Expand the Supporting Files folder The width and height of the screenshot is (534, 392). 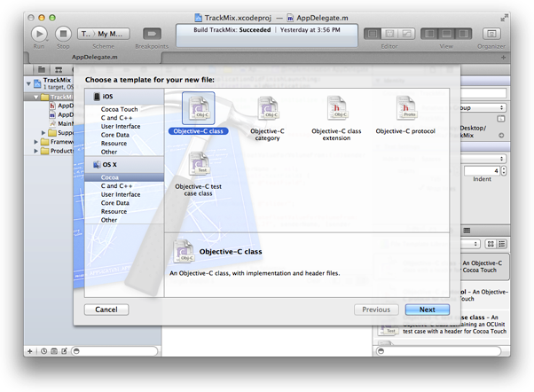pos(43,132)
